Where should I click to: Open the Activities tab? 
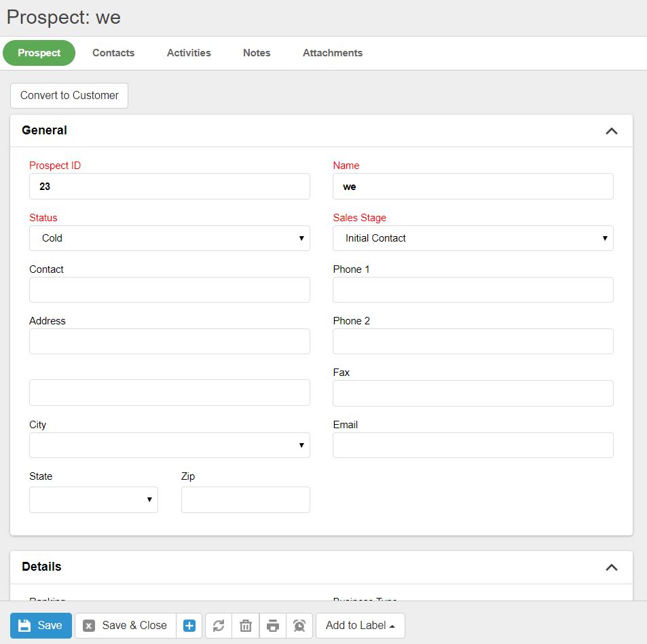[x=189, y=53]
